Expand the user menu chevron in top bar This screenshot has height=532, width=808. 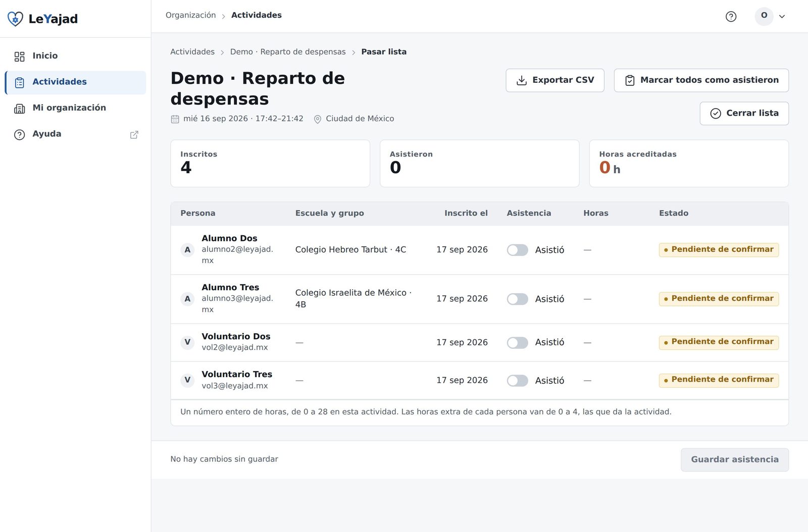(782, 17)
